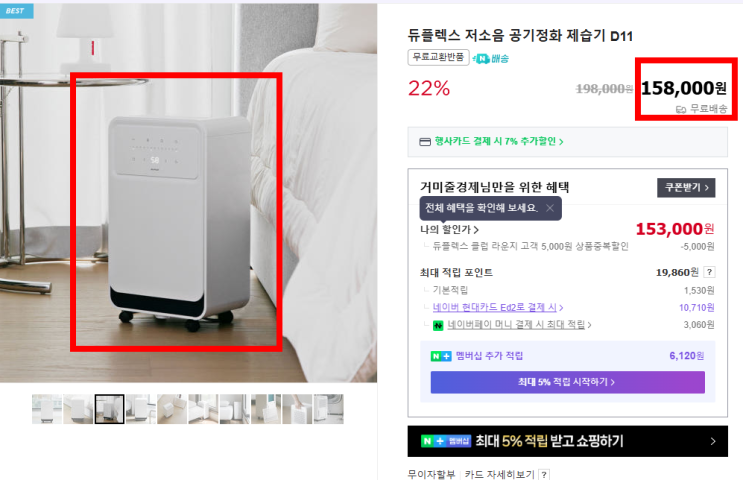The image size is (743, 480).
Task: Click the card icon in the 행사카드 banner
Action: pos(425,142)
